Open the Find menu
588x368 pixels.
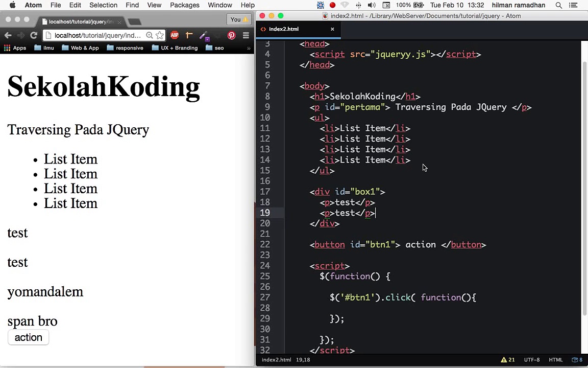(132, 5)
